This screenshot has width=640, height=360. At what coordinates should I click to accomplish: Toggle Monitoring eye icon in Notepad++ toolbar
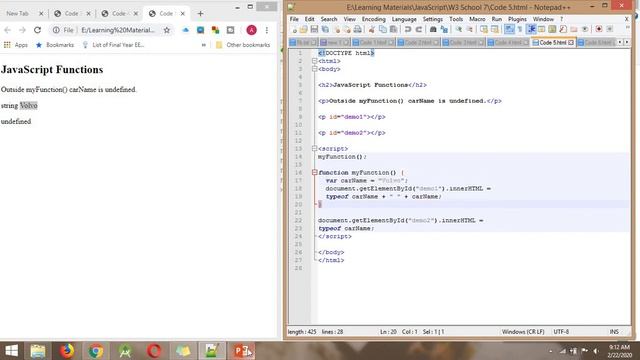[585, 29]
